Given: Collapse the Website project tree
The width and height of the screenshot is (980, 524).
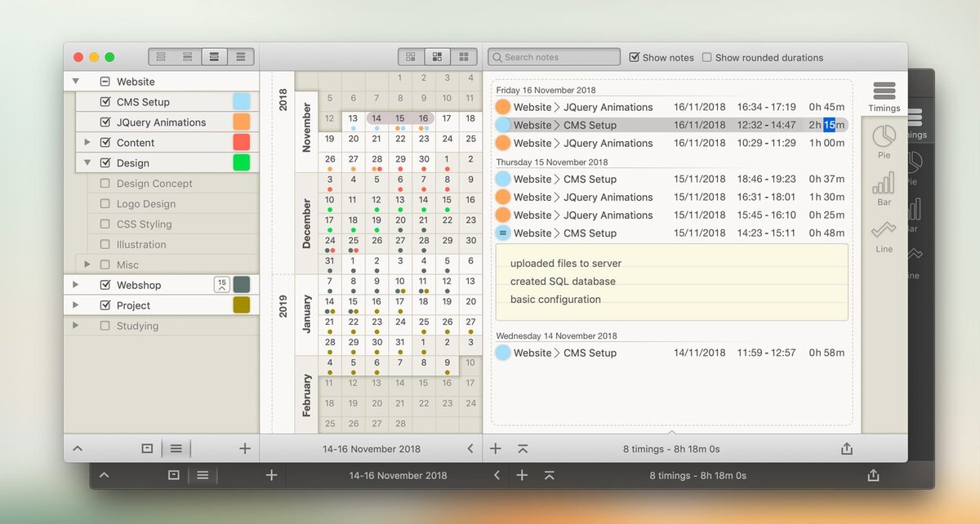Looking at the screenshot, I should pos(76,82).
